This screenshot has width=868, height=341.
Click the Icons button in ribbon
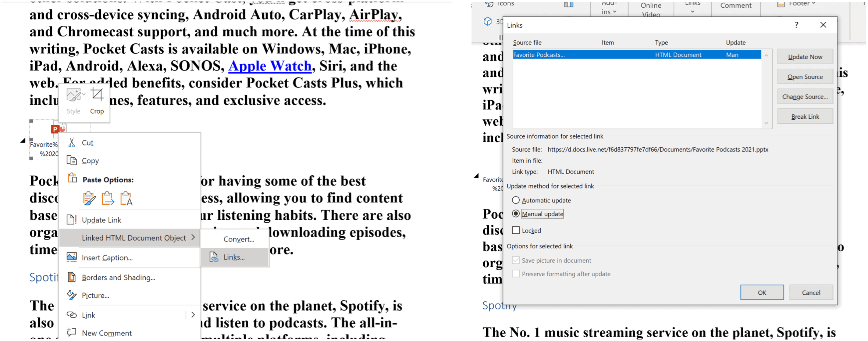point(500,4)
